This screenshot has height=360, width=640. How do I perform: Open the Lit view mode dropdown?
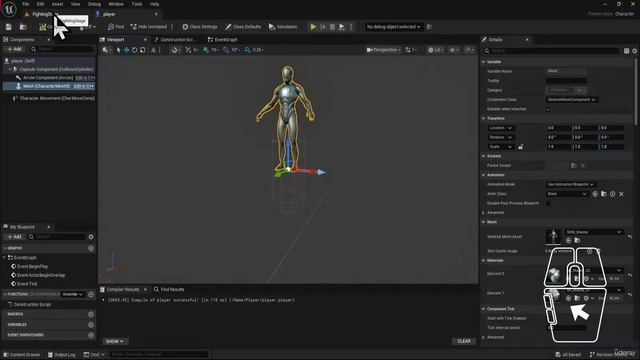click(x=435, y=50)
